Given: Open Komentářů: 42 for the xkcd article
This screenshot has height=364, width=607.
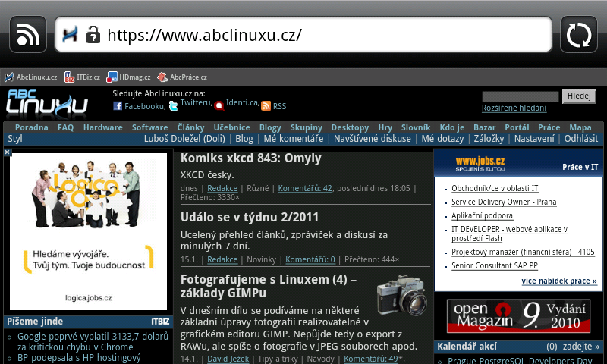Looking at the screenshot, I should click(305, 188).
